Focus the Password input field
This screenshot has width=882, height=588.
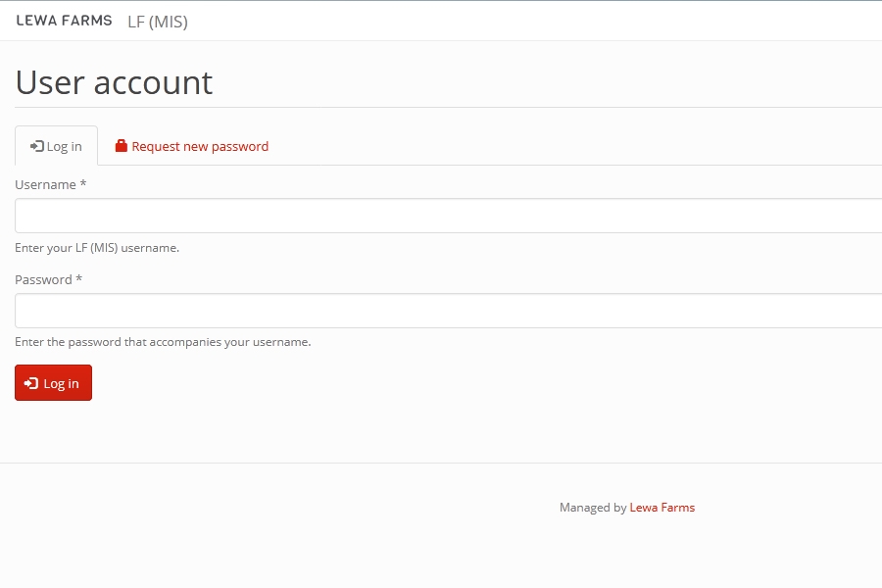tap(448, 311)
